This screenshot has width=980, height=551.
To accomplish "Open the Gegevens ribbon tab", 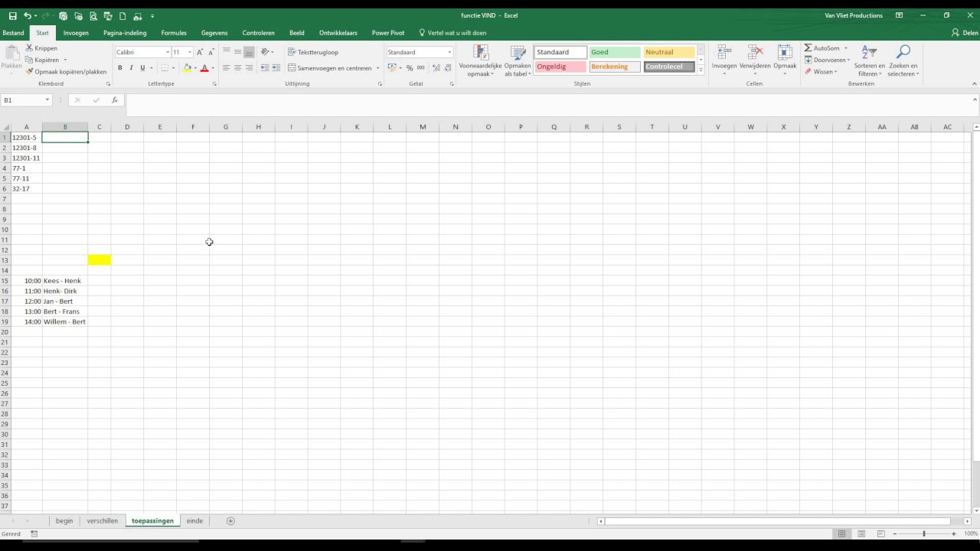I will pos(214,33).
